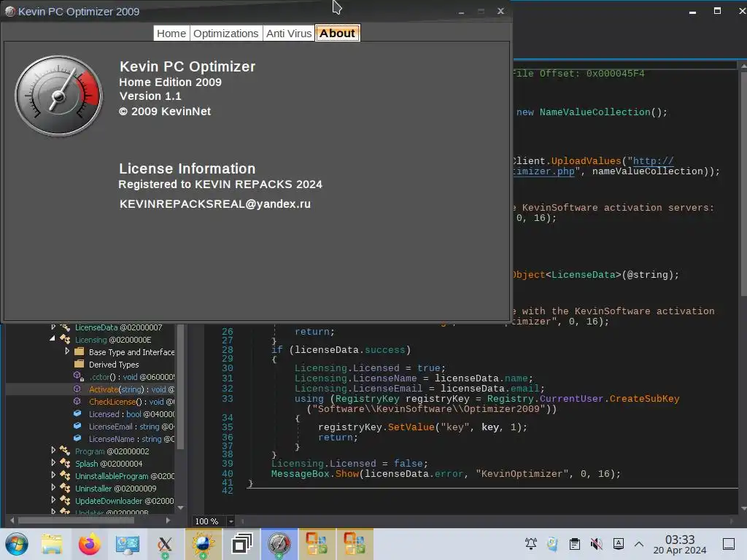Expand the Uninstaller @02000009 node

point(53,487)
